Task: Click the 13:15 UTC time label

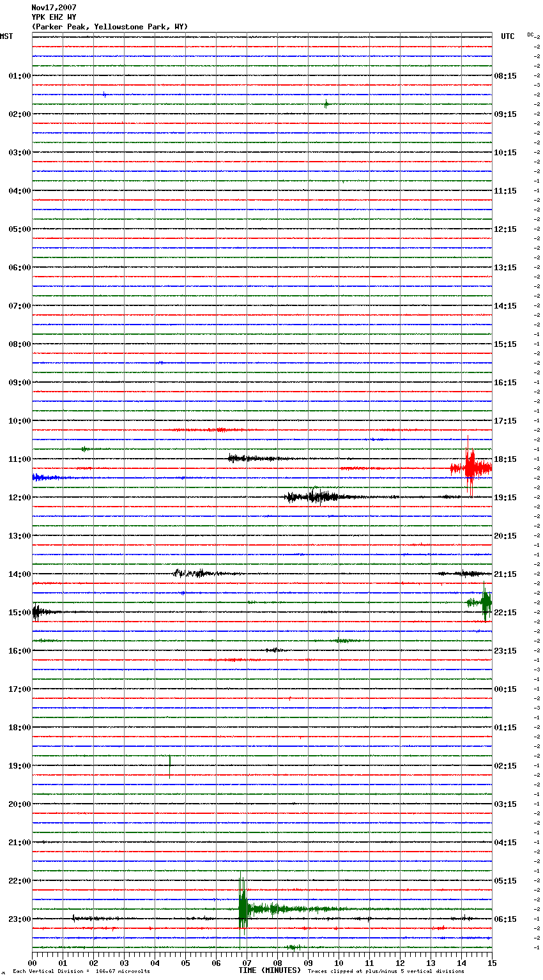Action: click(x=505, y=268)
